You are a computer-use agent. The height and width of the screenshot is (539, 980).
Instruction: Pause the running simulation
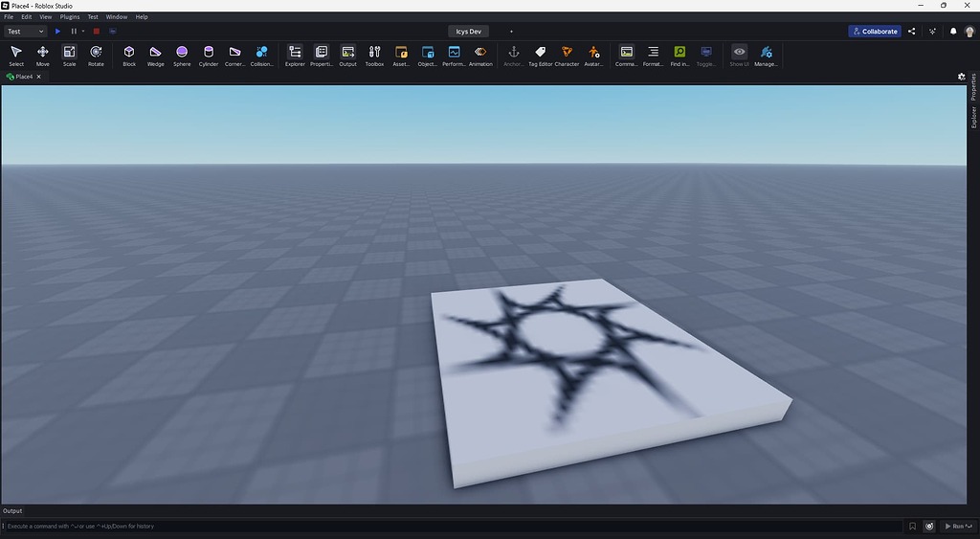point(74,32)
